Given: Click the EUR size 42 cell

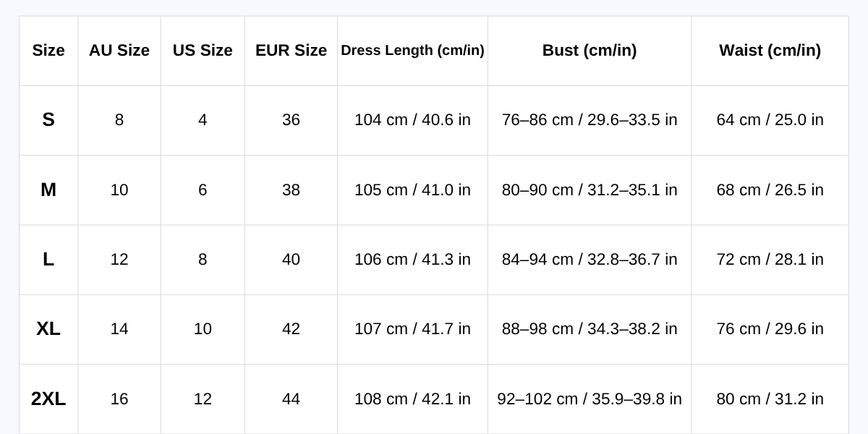Looking at the screenshot, I should (291, 329).
